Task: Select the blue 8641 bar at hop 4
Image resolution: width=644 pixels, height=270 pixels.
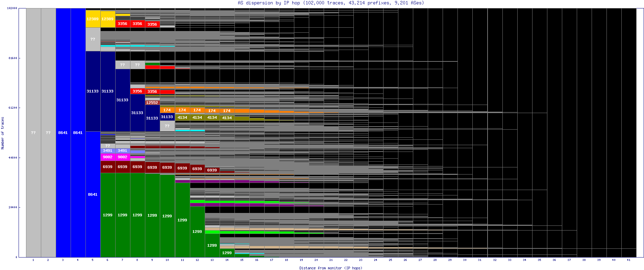Action: (x=78, y=133)
